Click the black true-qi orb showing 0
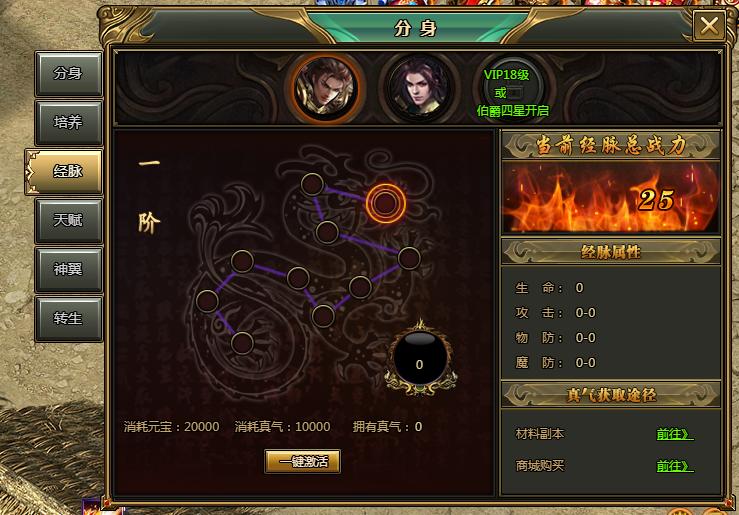The image size is (739, 515). [419, 359]
